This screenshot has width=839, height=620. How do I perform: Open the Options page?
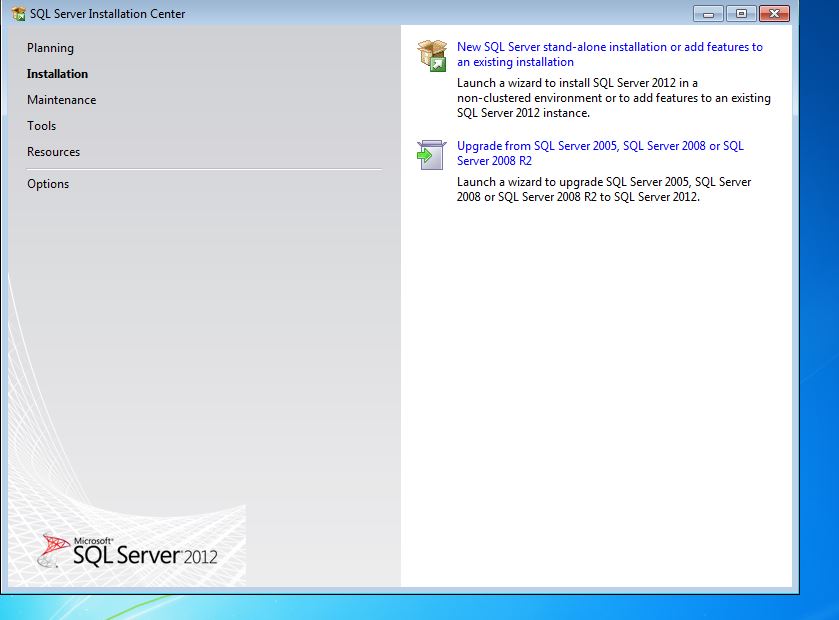(48, 184)
